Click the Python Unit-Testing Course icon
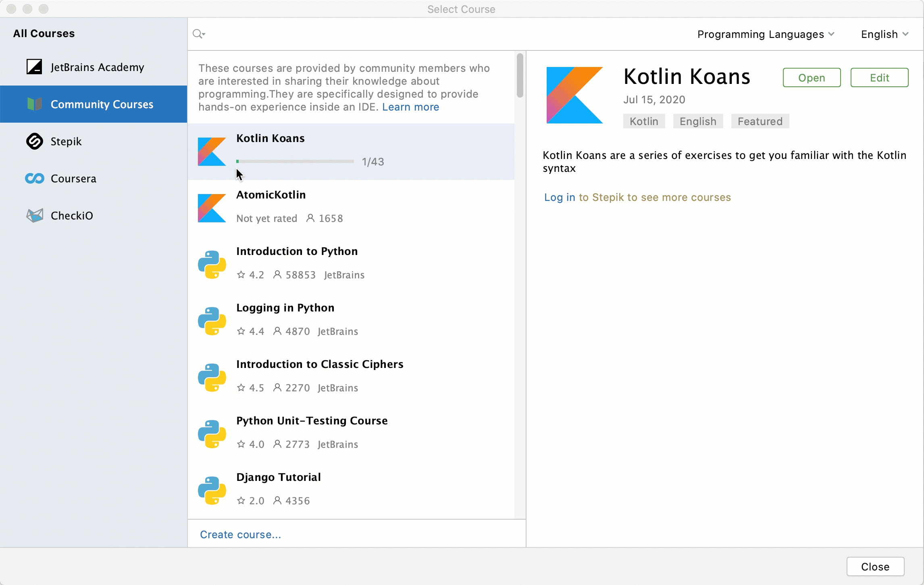The width and height of the screenshot is (924, 585). 212,434
